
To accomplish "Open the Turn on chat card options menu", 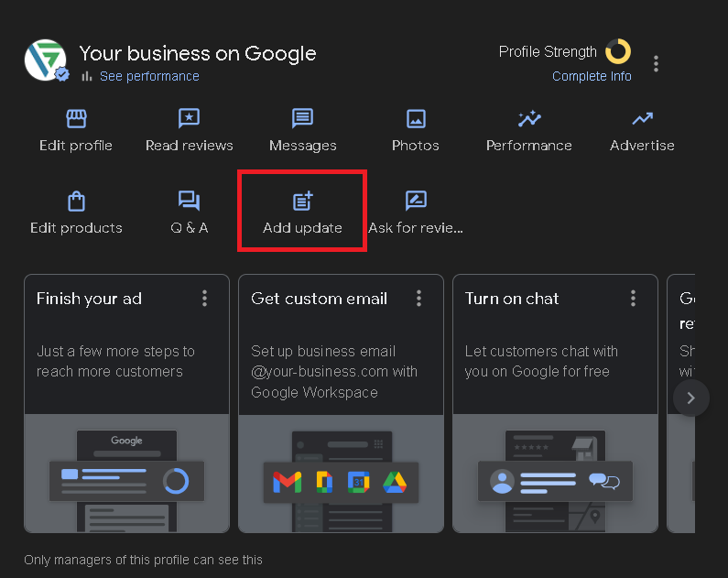I will [x=634, y=299].
